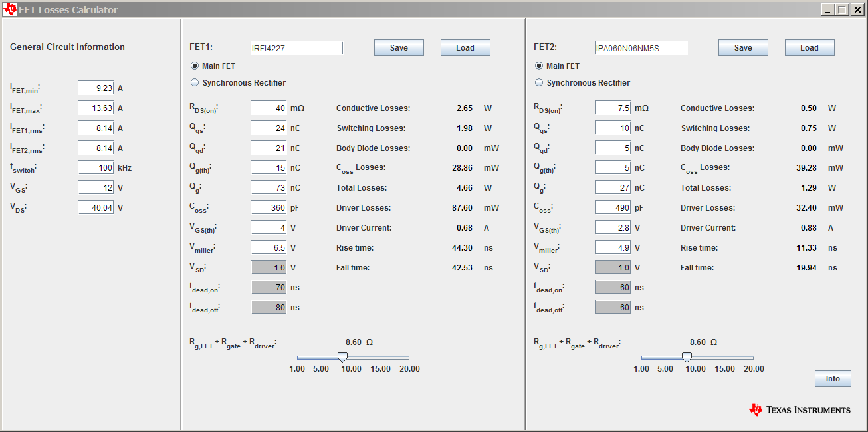Click the IFET,min field showing 9.23

[96, 88]
